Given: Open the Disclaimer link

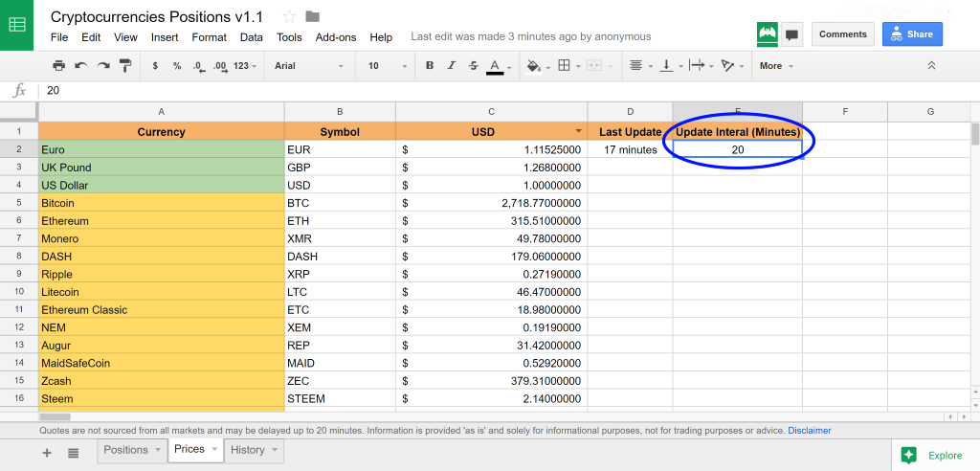Looking at the screenshot, I should [x=810, y=431].
